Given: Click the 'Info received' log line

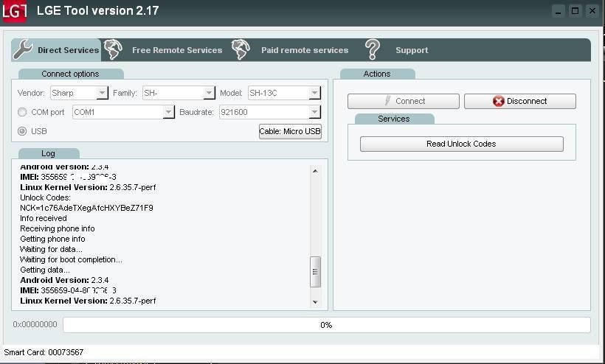Looking at the screenshot, I should tap(44, 218).
